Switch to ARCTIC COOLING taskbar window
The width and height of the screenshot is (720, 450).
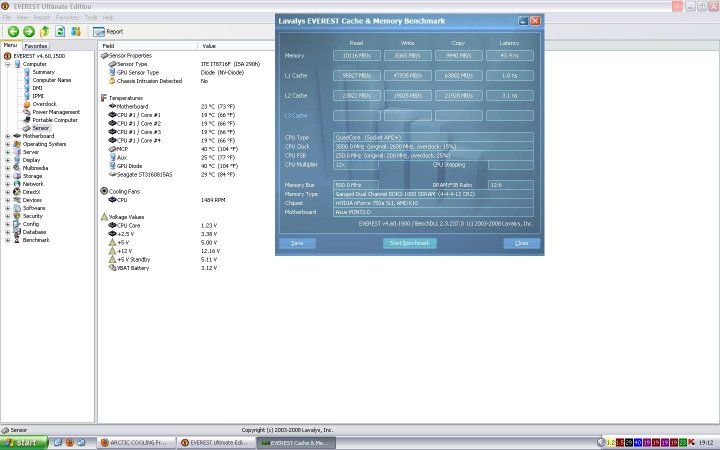[136, 443]
